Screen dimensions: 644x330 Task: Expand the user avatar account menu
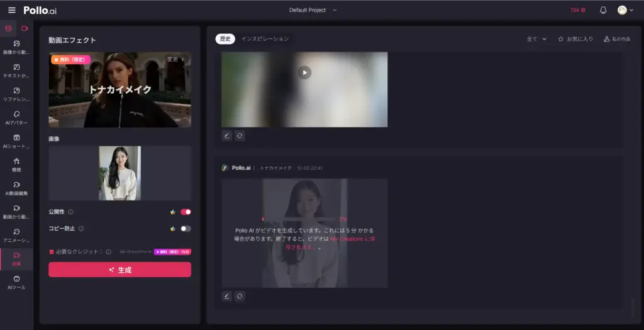625,10
